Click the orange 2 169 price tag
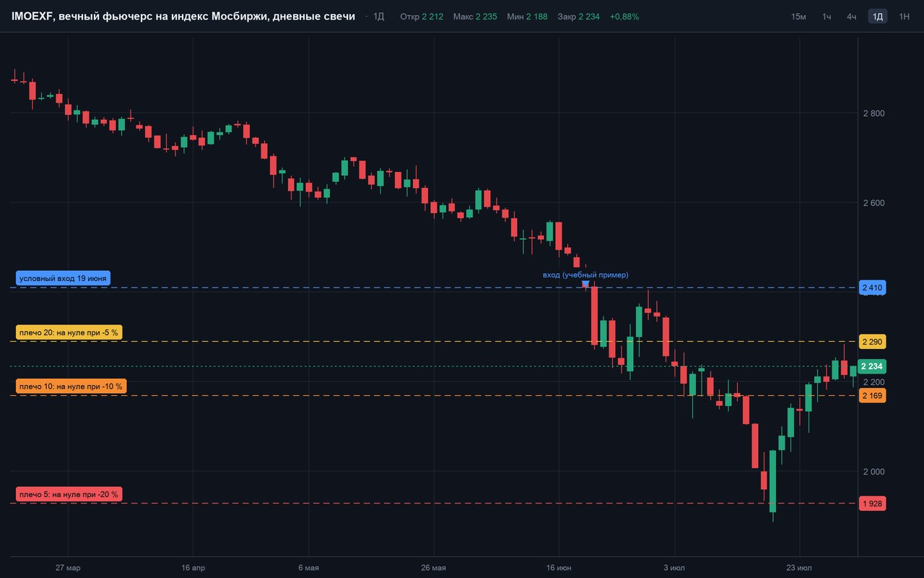 [872, 395]
